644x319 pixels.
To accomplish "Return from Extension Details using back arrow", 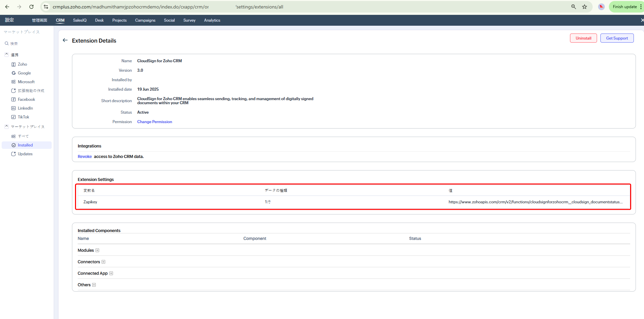I will (x=65, y=40).
